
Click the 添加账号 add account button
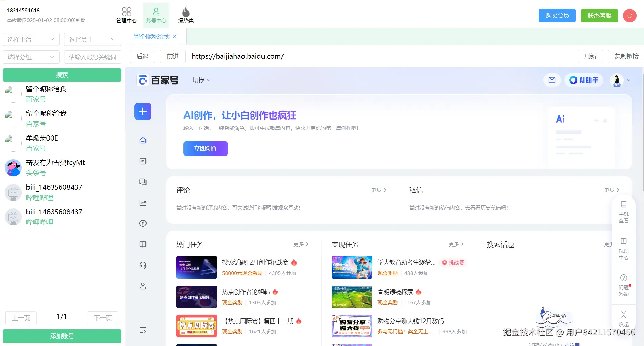pyautogui.click(x=62, y=336)
